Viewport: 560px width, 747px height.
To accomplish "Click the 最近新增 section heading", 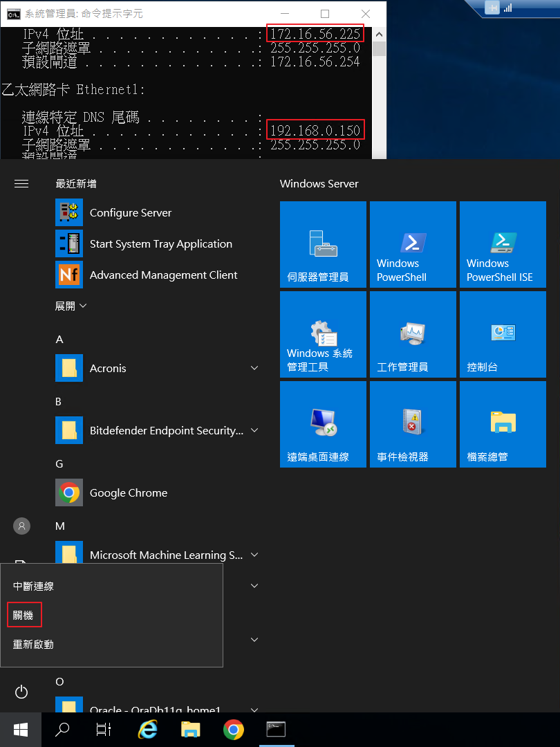I will [x=76, y=184].
